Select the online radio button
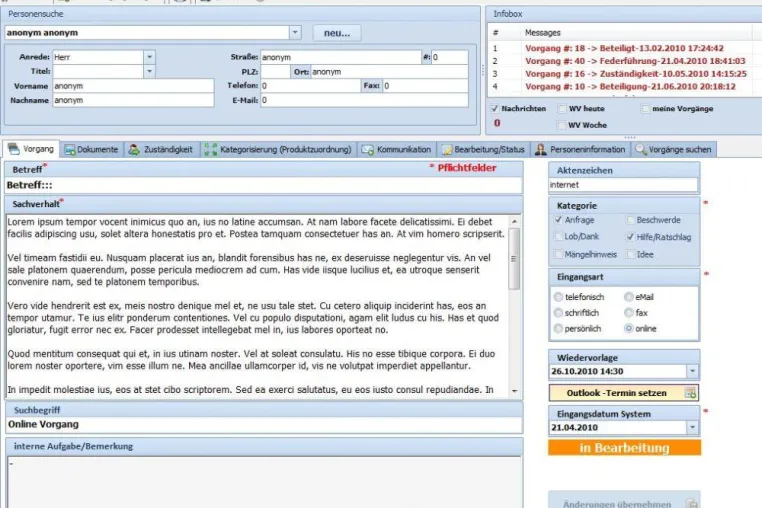Viewport: 762px width, 508px height. pos(629,329)
